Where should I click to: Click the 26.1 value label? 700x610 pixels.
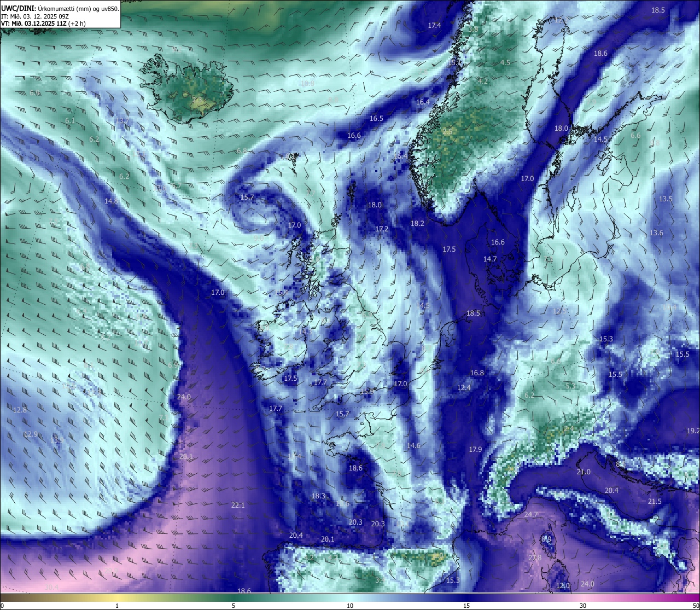click(x=186, y=456)
